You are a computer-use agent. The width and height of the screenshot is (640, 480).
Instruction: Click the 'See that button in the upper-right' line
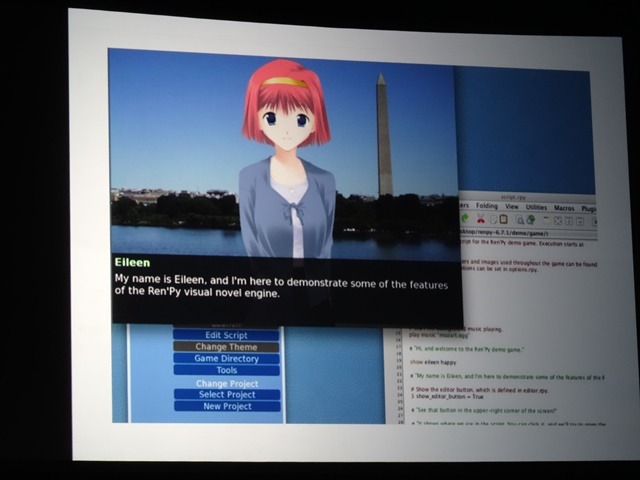[x=484, y=411]
